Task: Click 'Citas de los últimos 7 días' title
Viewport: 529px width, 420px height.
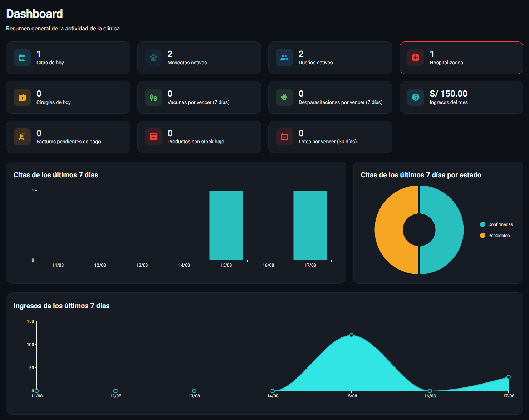Action: pos(56,175)
